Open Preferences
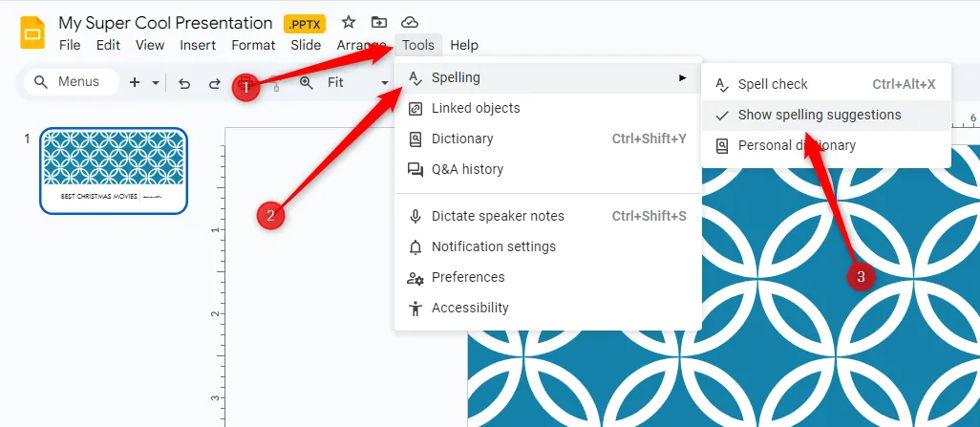This screenshot has width=980, height=427. click(547, 278)
